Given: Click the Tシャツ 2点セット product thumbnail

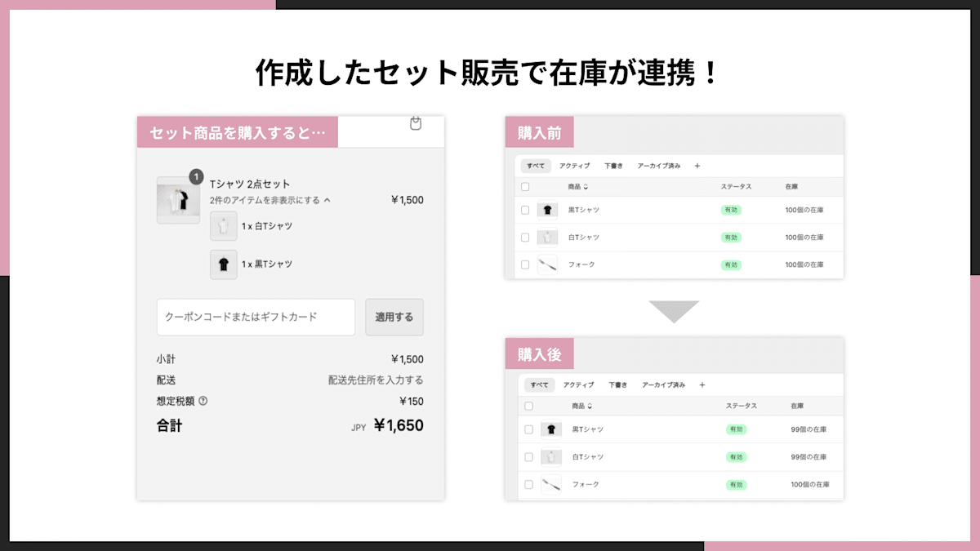Looking at the screenshot, I should coord(178,200).
